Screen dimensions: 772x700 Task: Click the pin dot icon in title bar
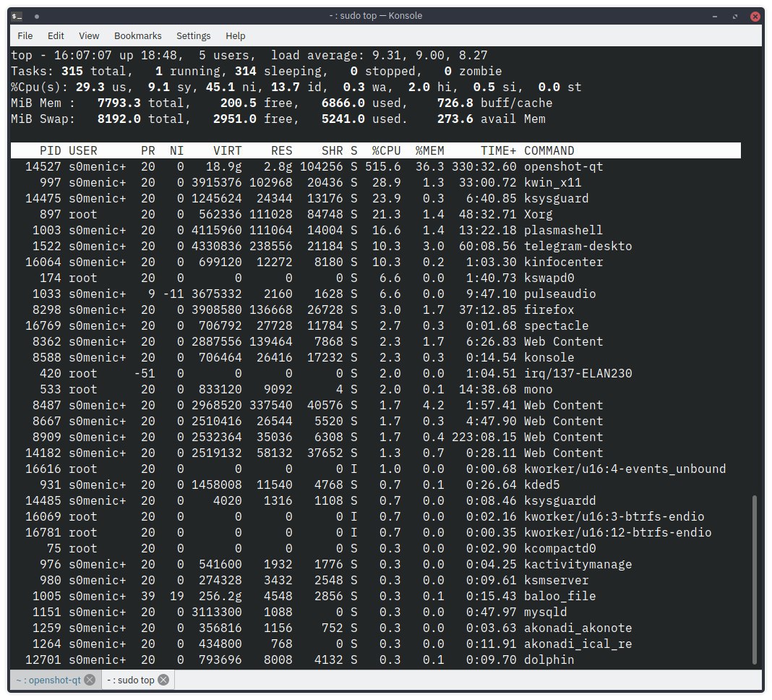(x=36, y=16)
